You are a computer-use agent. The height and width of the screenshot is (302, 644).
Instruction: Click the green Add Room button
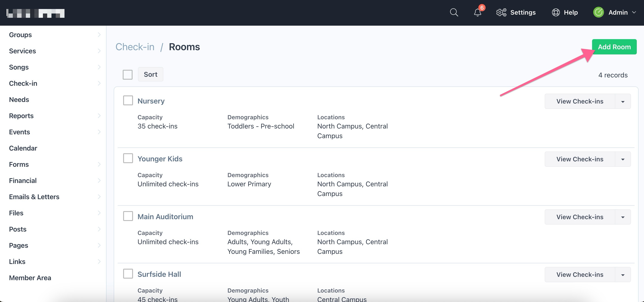click(614, 47)
